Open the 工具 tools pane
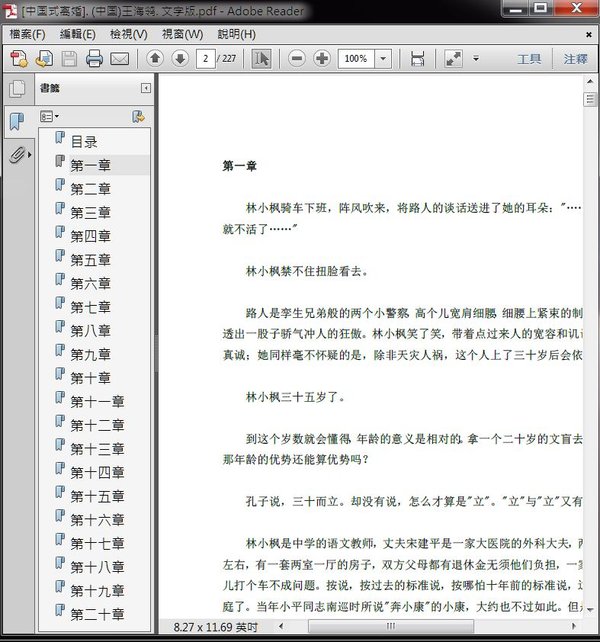This screenshot has height=642, width=600. click(x=529, y=59)
